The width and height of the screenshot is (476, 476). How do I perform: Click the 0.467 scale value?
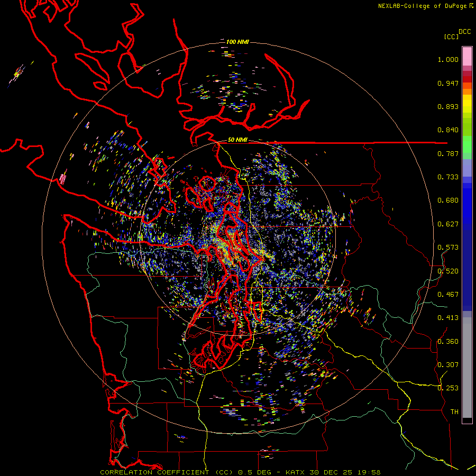[x=448, y=295]
